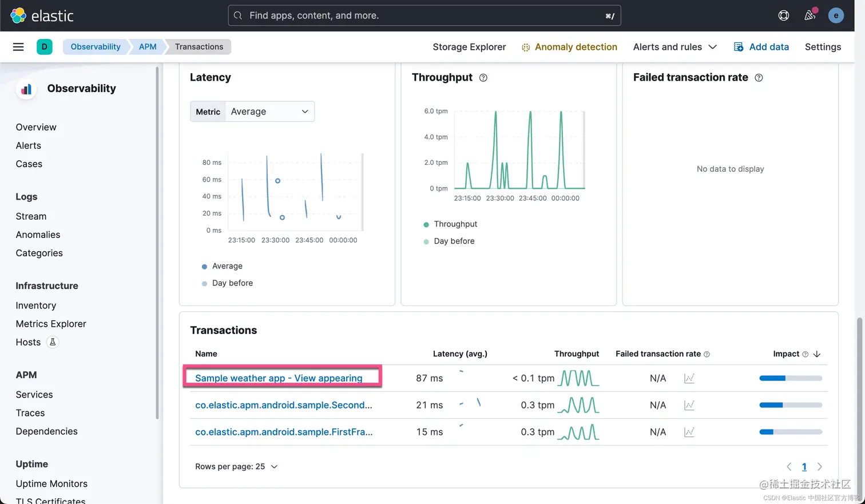Open APM Dependencies
The width and height of the screenshot is (865, 504).
(46, 431)
